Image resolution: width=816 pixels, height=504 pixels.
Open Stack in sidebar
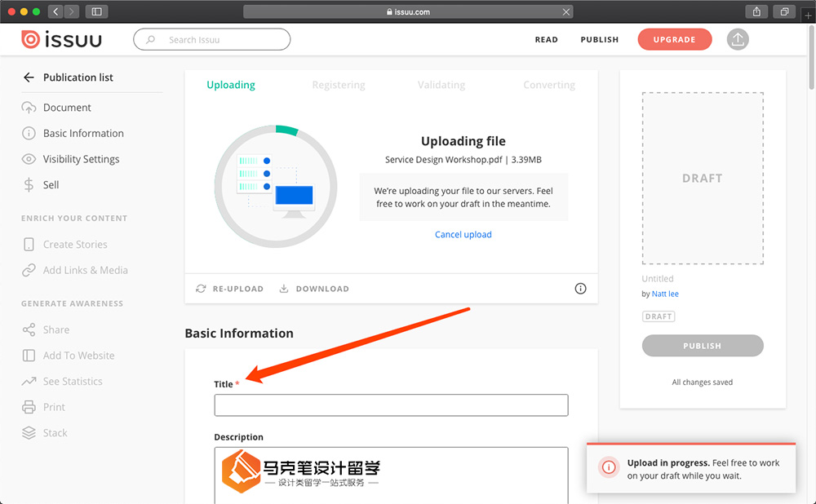point(55,433)
